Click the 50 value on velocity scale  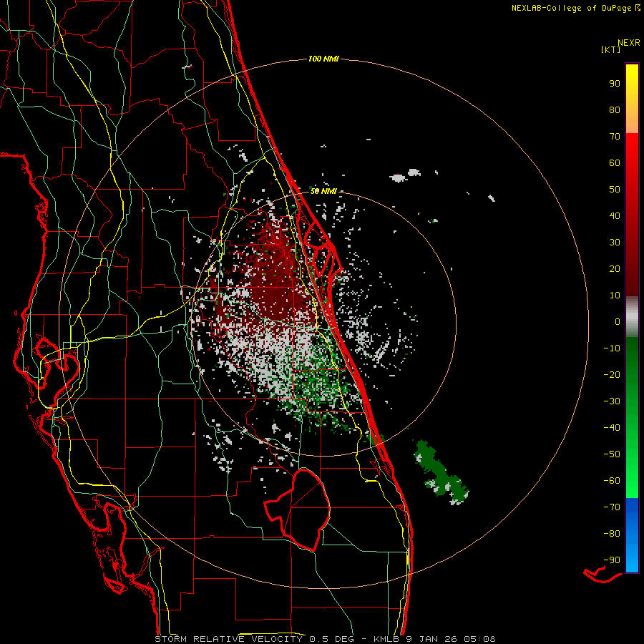pyautogui.click(x=615, y=190)
